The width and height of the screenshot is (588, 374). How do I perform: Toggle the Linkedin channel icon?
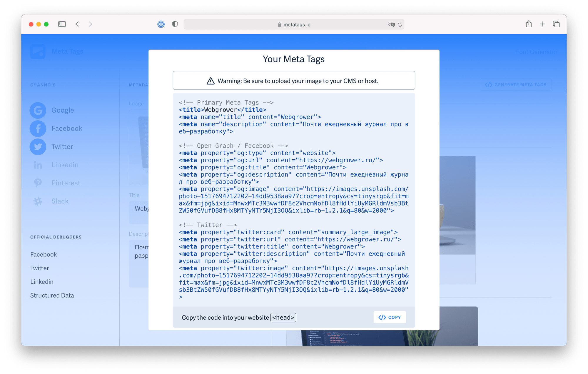pos(38,165)
